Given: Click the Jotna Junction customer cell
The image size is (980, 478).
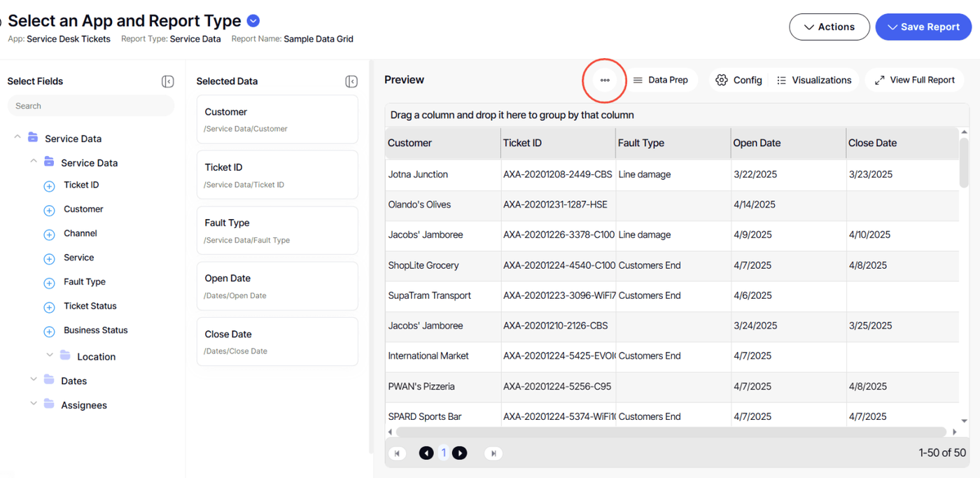Looking at the screenshot, I should (442, 174).
